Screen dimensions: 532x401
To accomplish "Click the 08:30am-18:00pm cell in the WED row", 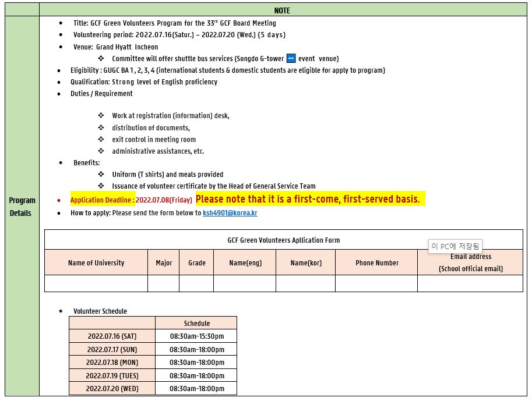I will click(197, 388).
